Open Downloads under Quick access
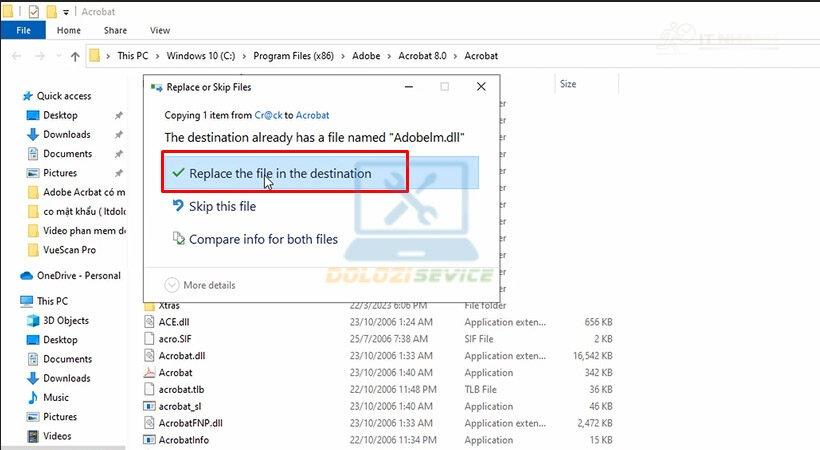This screenshot has height=450, width=820. 66,134
